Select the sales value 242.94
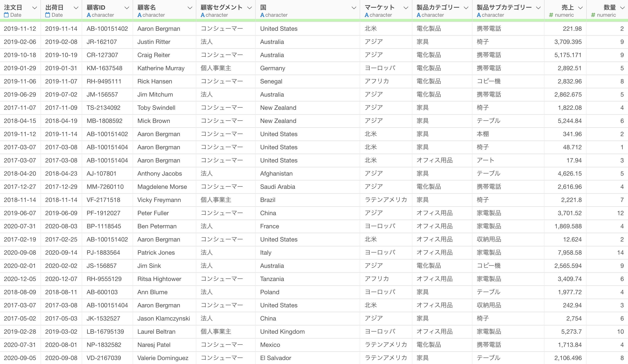Screen dimensions: 628x364 (x=572, y=305)
